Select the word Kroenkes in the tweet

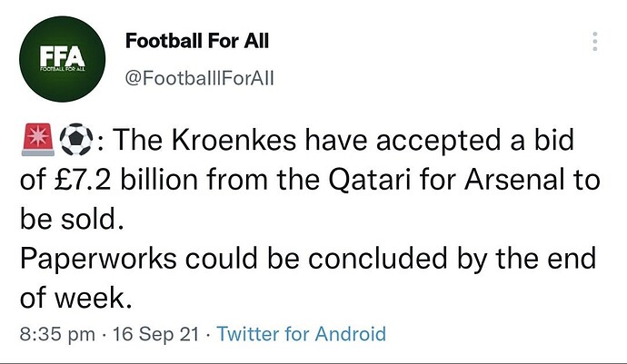click(x=234, y=140)
